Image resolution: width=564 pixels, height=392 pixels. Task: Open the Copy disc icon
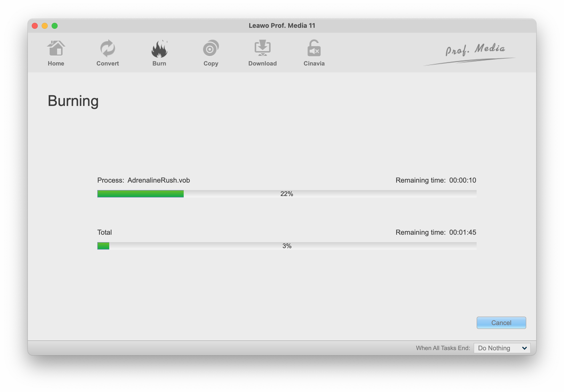pyautogui.click(x=211, y=48)
